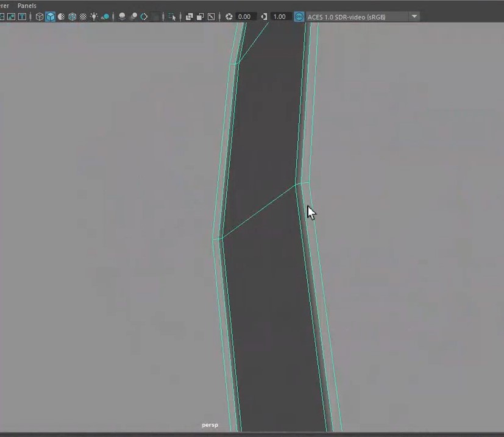Toggle motion blur icon
504x437 pixels.
point(133,16)
